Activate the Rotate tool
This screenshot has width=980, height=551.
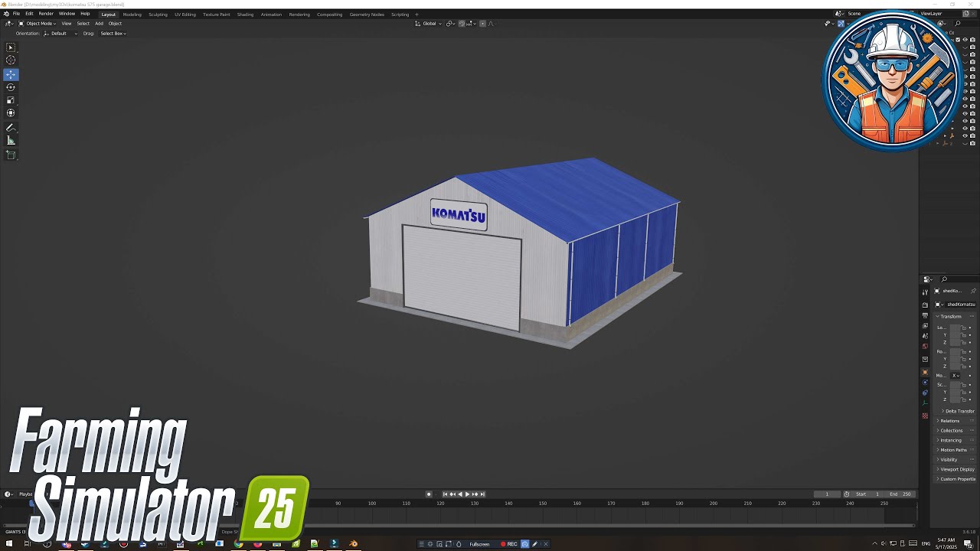(x=11, y=87)
